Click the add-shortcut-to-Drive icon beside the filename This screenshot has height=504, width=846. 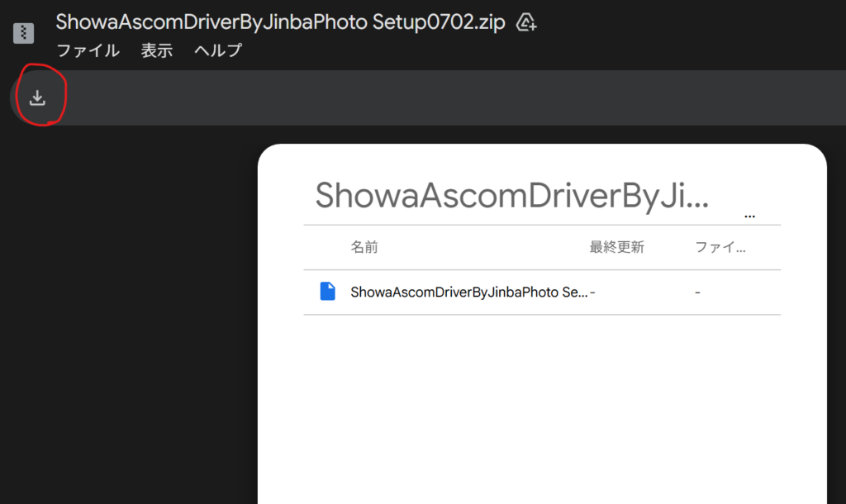click(526, 22)
